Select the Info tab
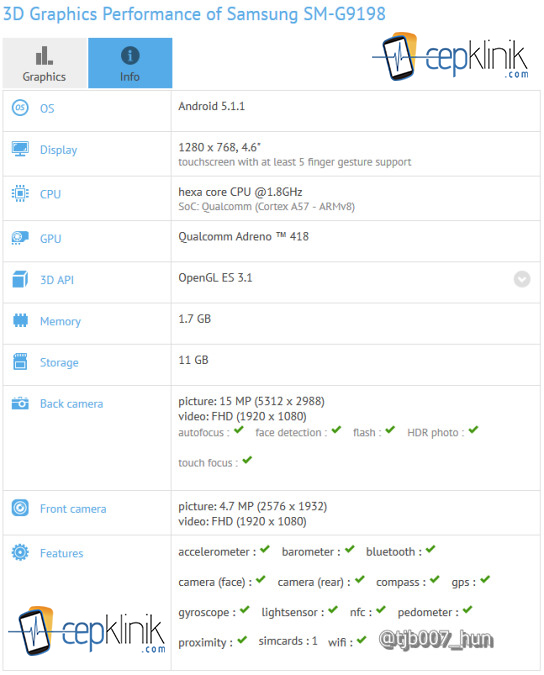The height and width of the screenshot is (675, 544). point(130,63)
